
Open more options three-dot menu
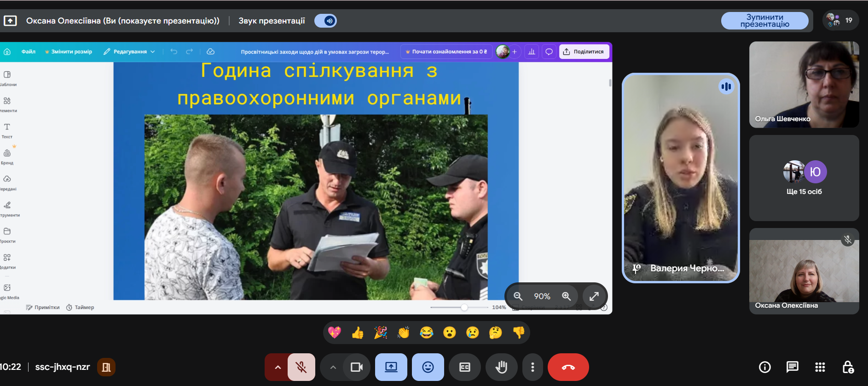pyautogui.click(x=532, y=367)
